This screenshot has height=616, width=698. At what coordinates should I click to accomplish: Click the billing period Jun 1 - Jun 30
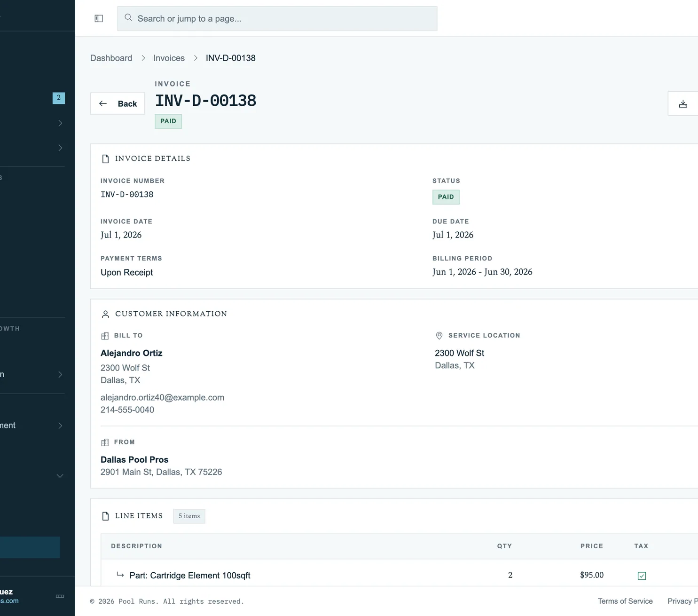482,272
